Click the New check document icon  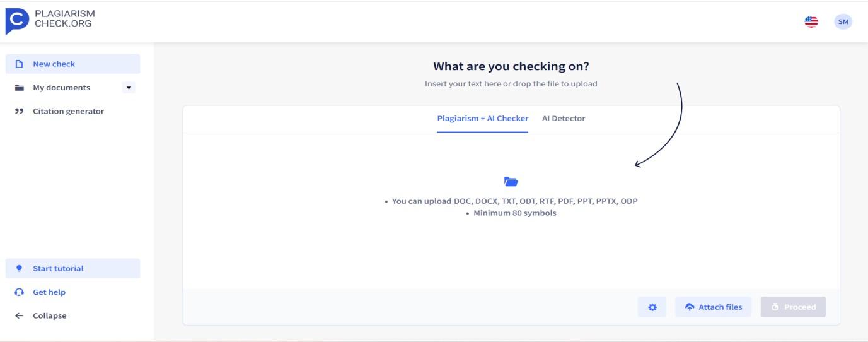20,64
